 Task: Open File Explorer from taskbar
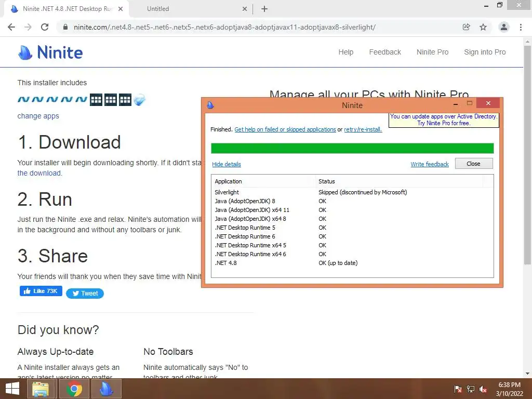[41, 389]
